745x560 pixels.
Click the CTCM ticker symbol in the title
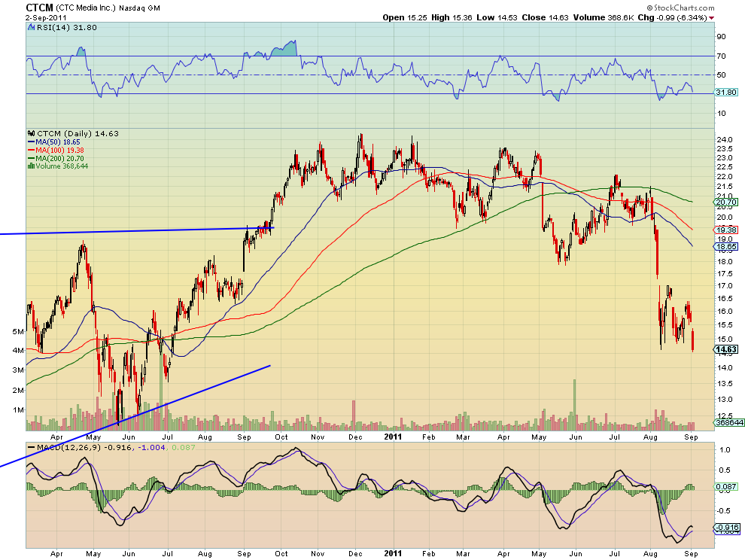(39, 8)
